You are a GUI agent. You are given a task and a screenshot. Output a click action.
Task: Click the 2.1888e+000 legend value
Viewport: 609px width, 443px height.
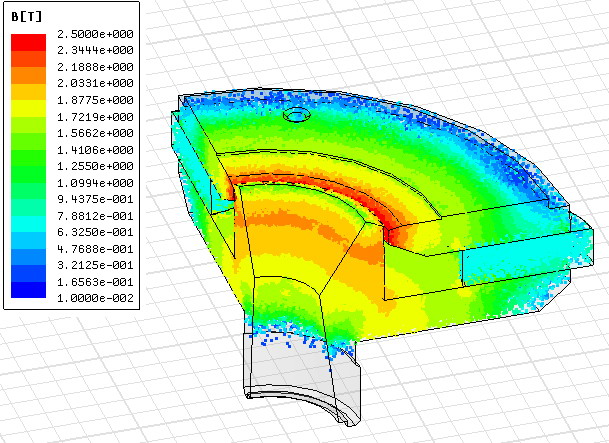(x=96, y=67)
